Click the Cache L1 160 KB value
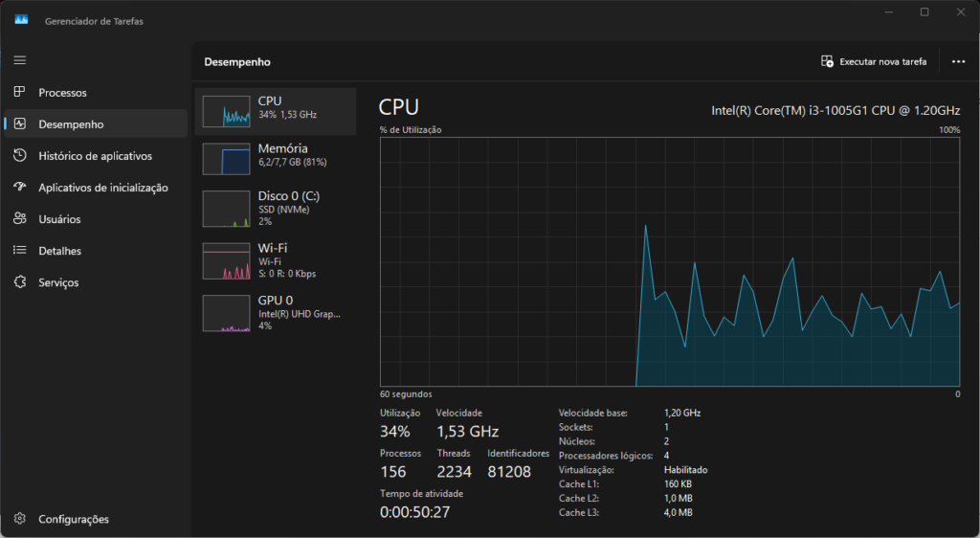 point(679,484)
